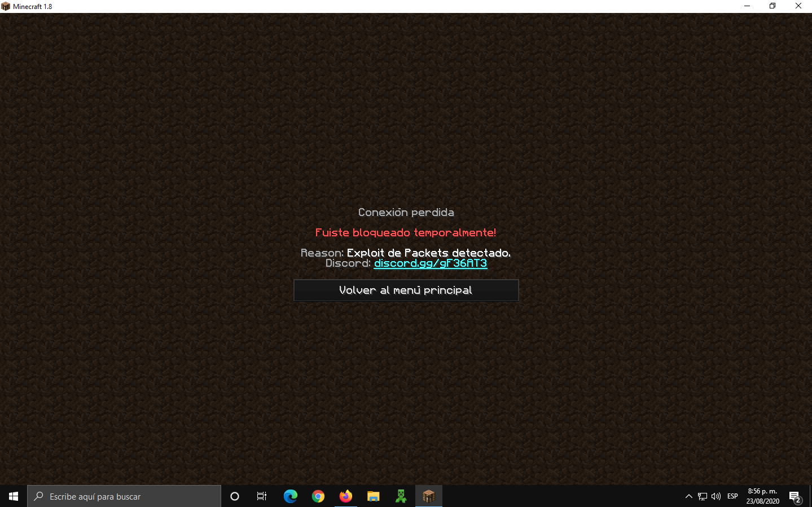The image size is (812, 507).
Task: Open the discord.gg/gF36AT3 link
Action: tap(431, 263)
